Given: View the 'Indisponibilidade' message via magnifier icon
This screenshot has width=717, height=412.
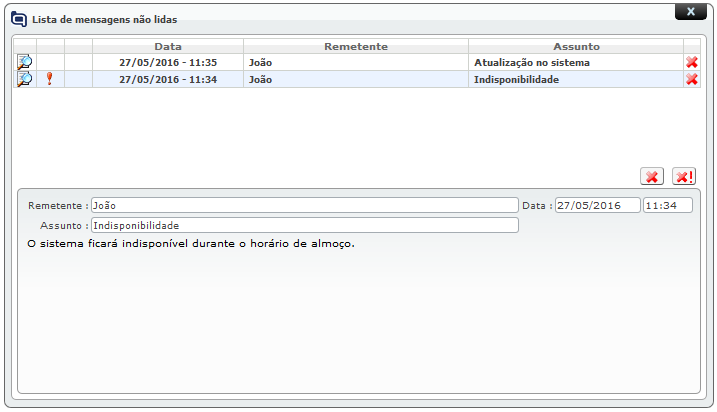Looking at the screenshot, I should point(25,79).
